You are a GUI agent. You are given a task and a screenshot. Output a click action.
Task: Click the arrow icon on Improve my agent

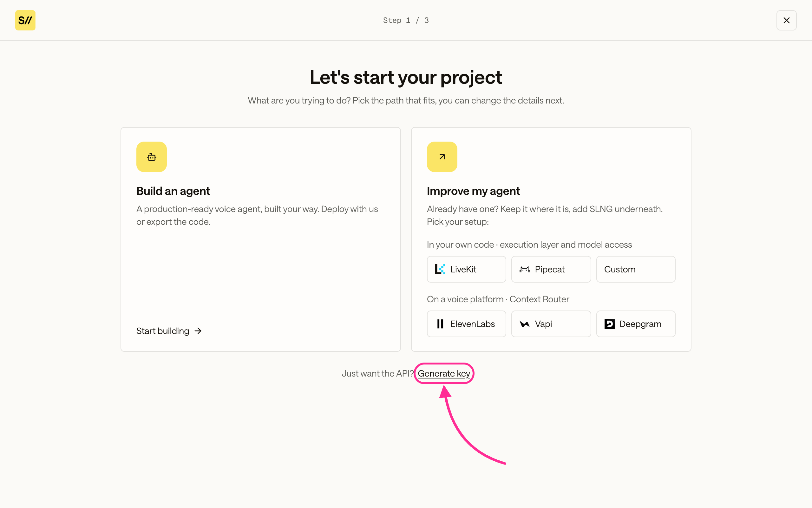pyautogui.click(x=442, y=157)
